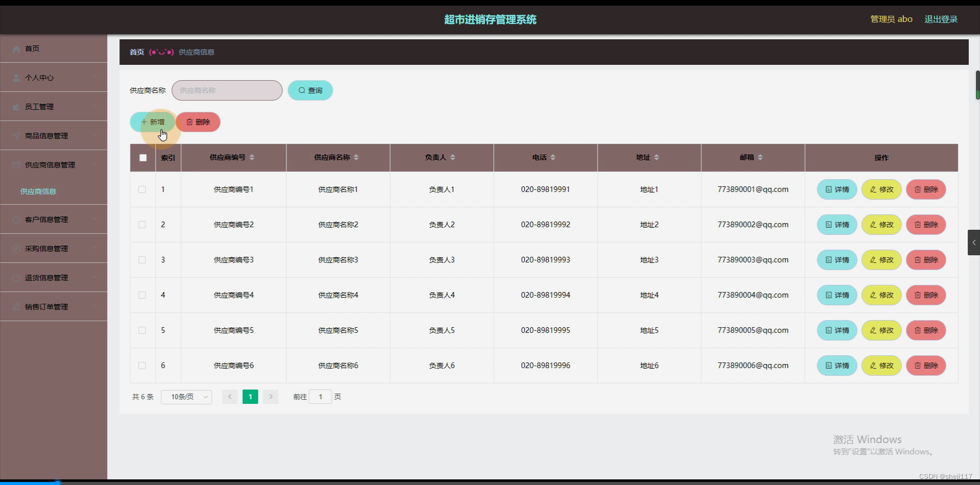980x485 pixels.
Task: Click the email 773890004@qq.com cell
Action: 753,295
